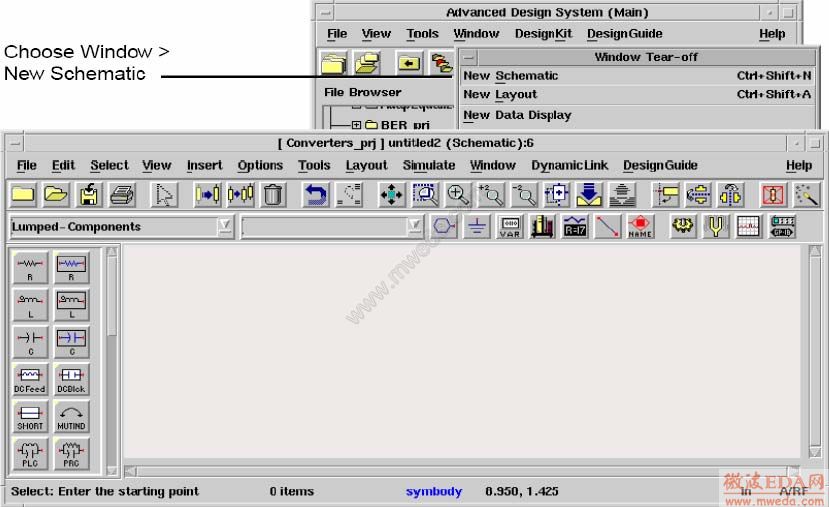The width and height of the screenshot is (829, 507).
Task: Open the Insert menu in schematic window
Action: coord(205,165)
